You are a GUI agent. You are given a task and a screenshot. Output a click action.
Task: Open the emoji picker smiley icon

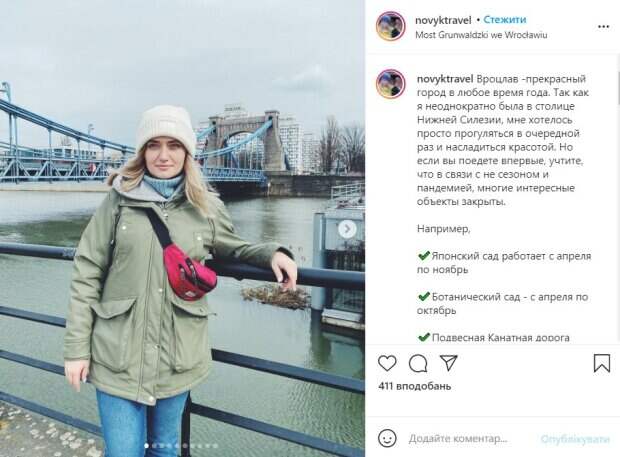coord(387,438)
